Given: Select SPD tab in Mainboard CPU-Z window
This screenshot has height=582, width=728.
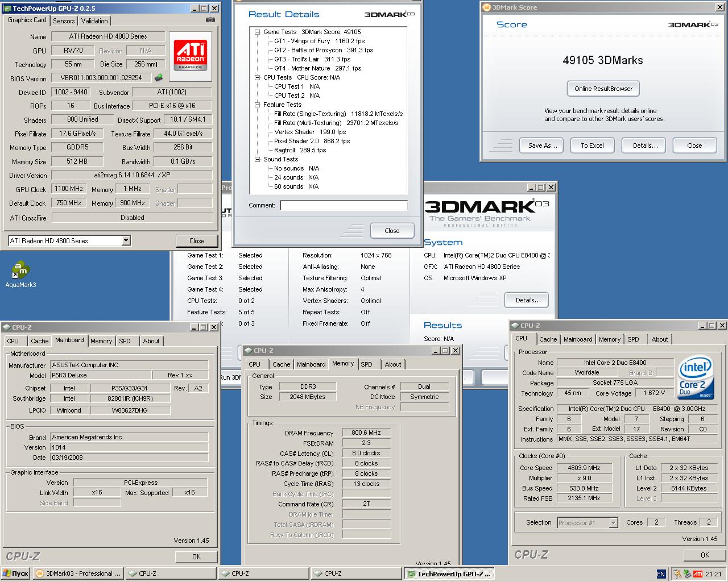Looking at the screenshot, I should [125, 341].
